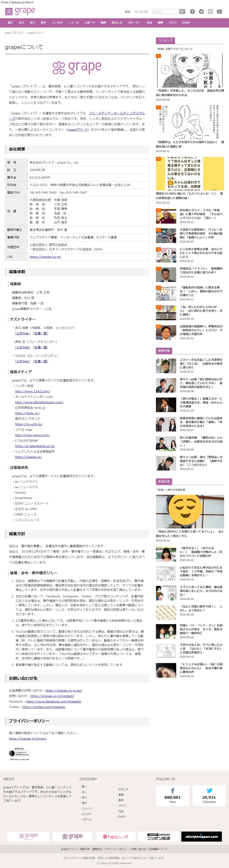Image resolution: width=229 pixels, height=868 pixels.
Task: Open the https://grapee.jp/privacy link
Action: click(x=28, y=739)
